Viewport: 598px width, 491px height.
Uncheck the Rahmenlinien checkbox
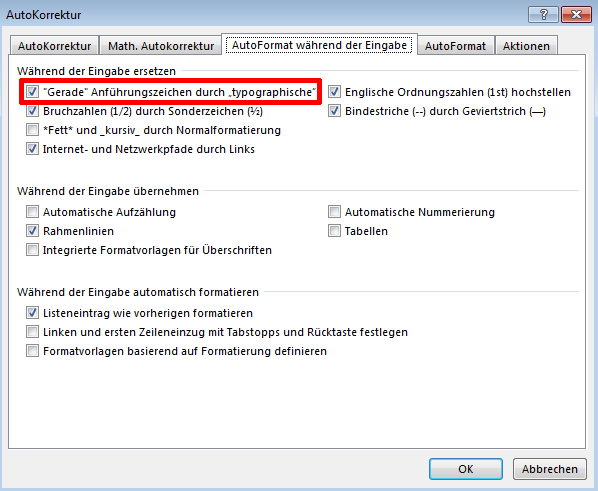32,231
